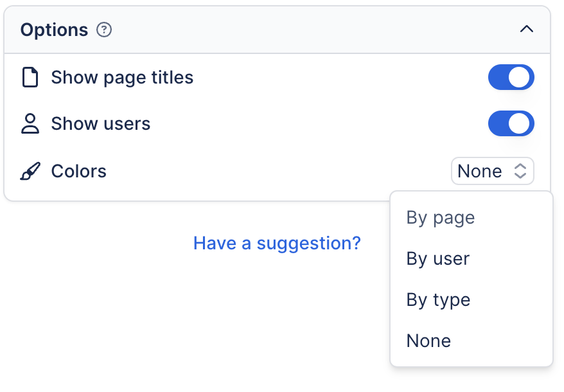Select the None option in the color menu
The width and height of the screenshot is (564, 392).
(428, 341)
